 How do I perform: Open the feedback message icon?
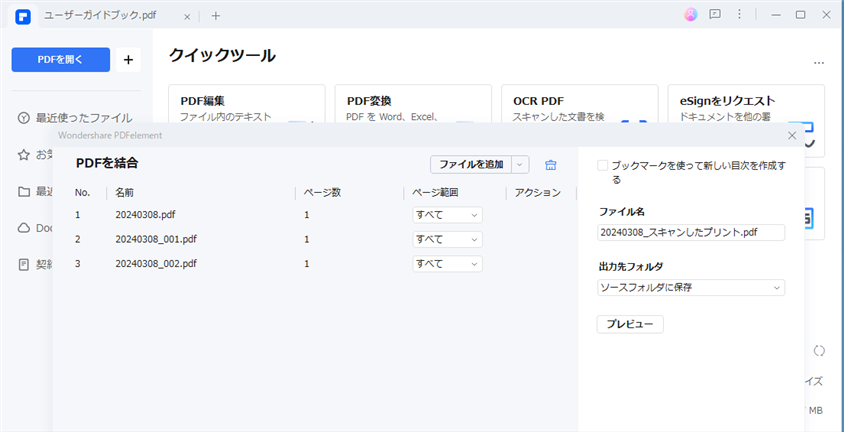715,15
